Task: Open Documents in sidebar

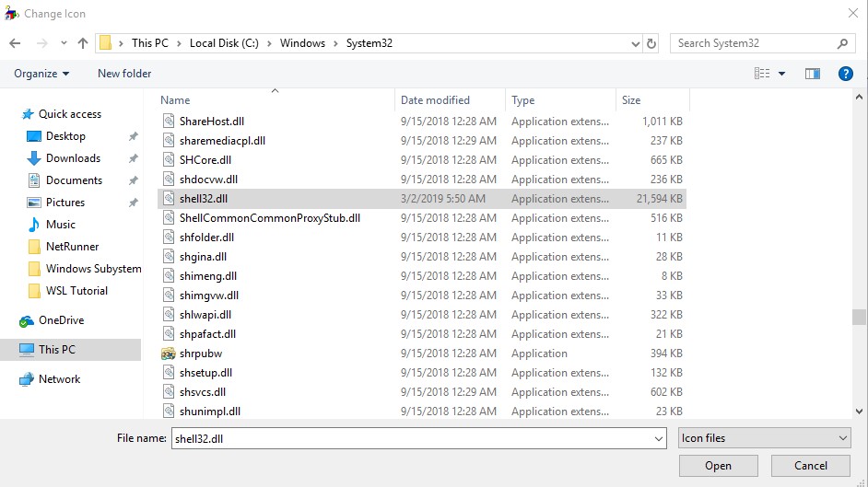Action: (x=74, y=180)
